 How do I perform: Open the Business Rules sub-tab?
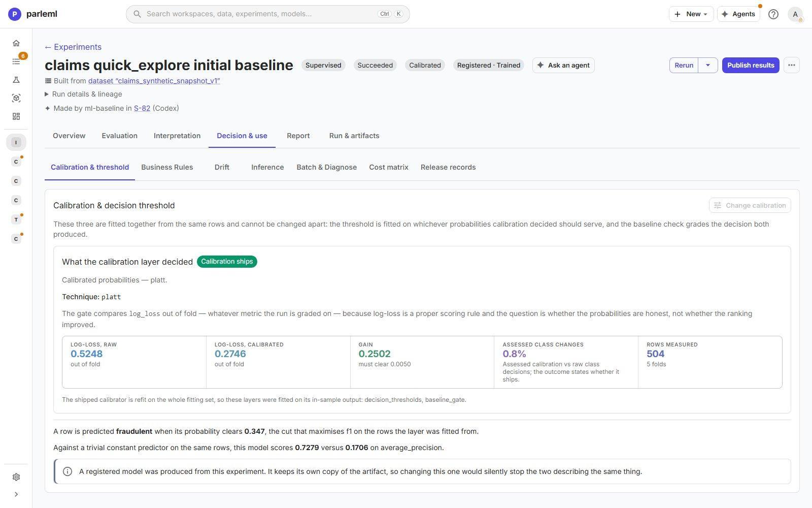point(167,167)
